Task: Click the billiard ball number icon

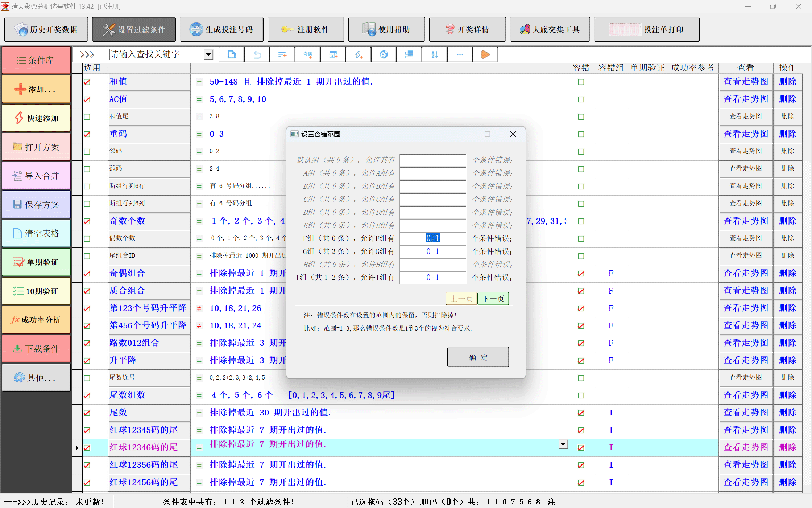Action: [384, 55]
